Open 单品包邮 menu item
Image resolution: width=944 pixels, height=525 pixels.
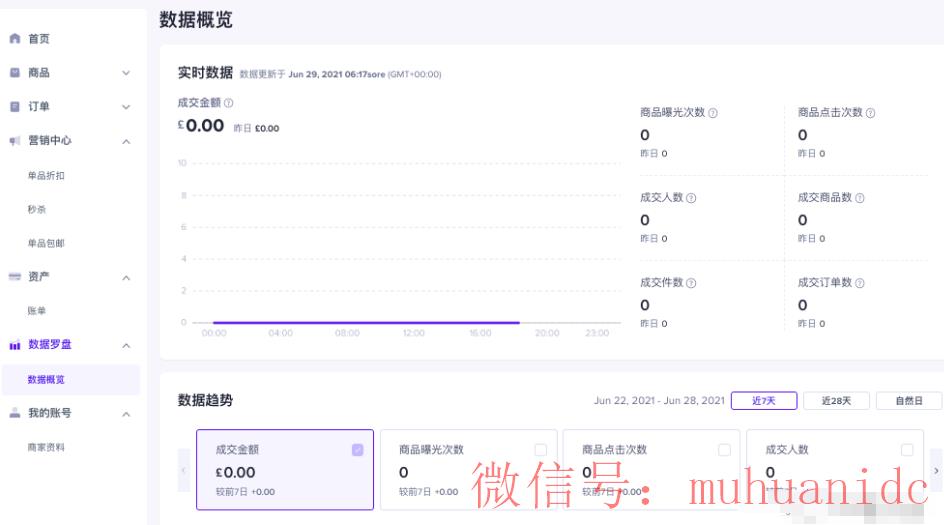point(46,243)
